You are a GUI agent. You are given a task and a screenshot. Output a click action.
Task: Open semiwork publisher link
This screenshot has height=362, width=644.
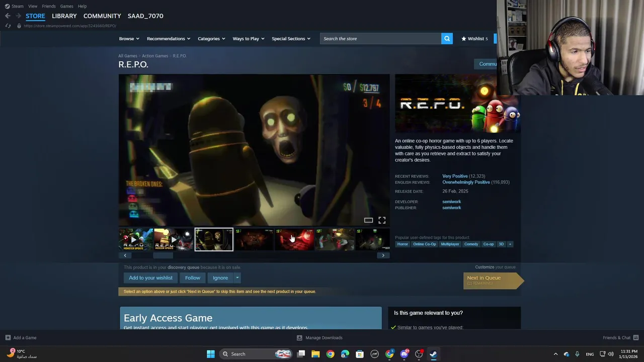pyautogui.click(x=451, y=208)
